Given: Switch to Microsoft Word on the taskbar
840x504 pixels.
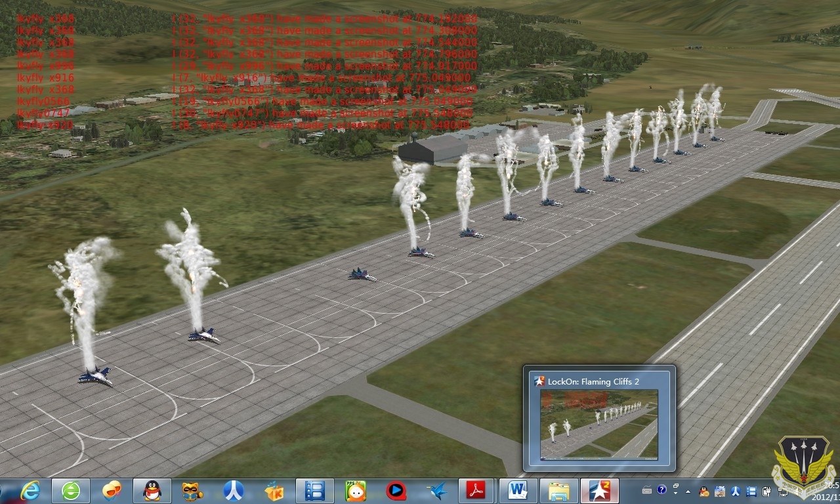Looking at the screenshot, I should (518, 491).
